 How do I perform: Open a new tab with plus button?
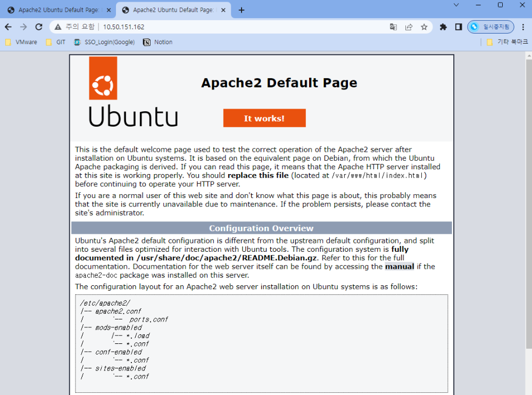point(241,10)
